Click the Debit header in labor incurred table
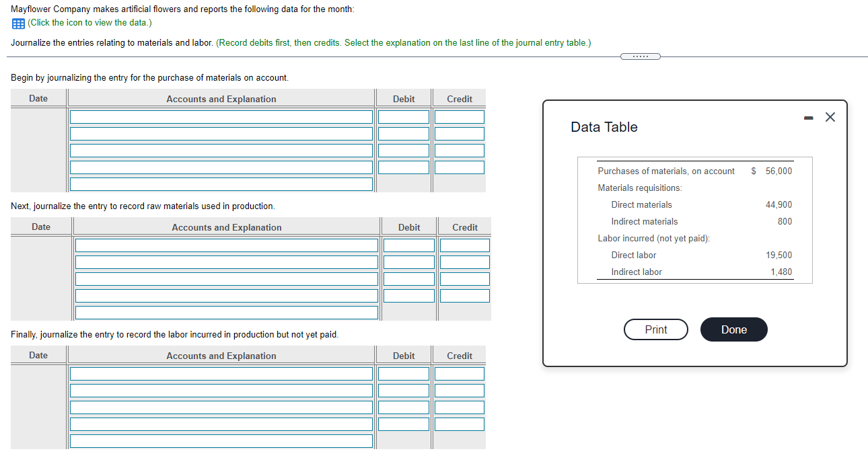Viewport: 868px width, 474px height. click(404, 356)
